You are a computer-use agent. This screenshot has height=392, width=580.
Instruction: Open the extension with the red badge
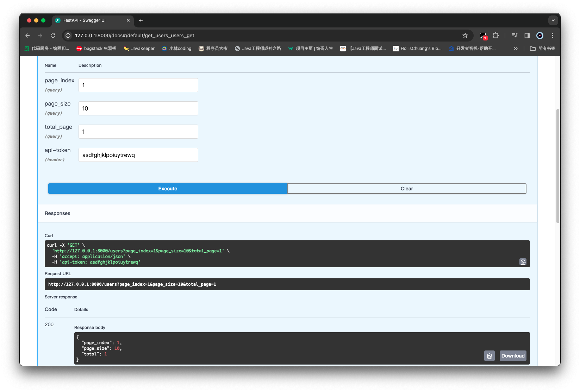tap(483, 36)
